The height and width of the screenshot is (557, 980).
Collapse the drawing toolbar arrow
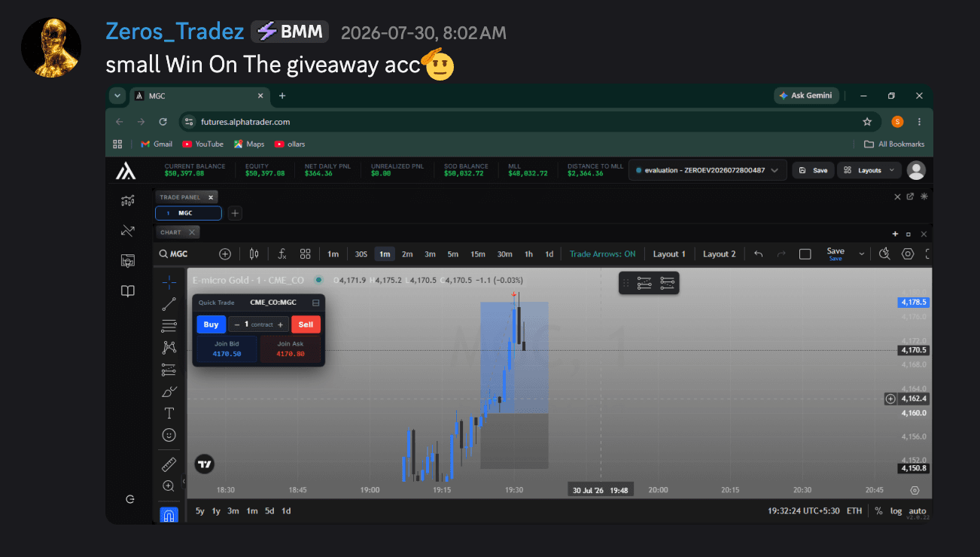(184, 482)
